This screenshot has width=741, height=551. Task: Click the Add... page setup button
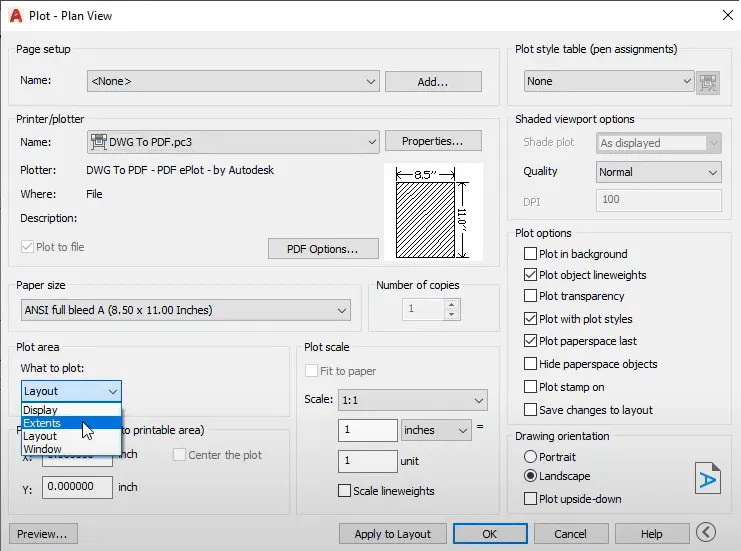(x=433, y=82)
